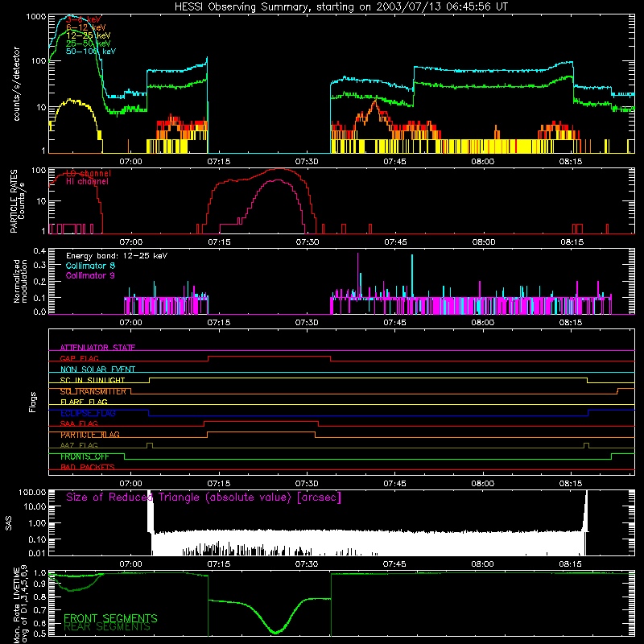Click '08:00' under the counts/s/detector plot

point(482,162)
